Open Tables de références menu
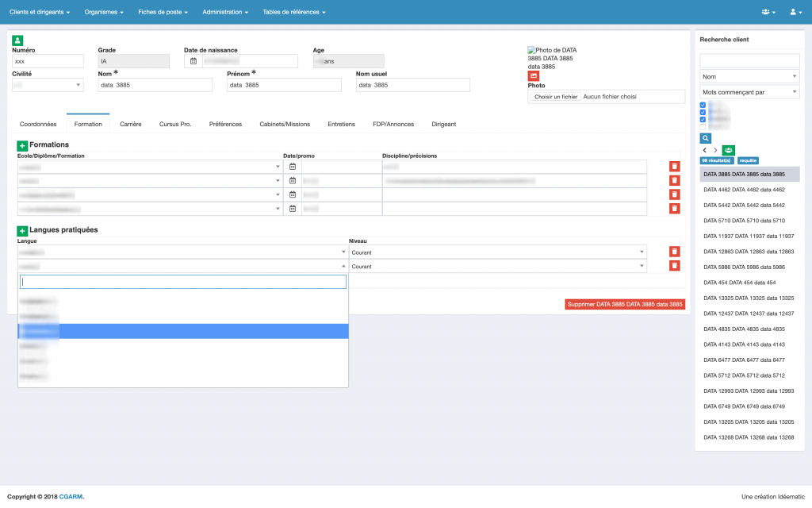Image resolution: width=812 pixels, height=508 pixels. 293,12
